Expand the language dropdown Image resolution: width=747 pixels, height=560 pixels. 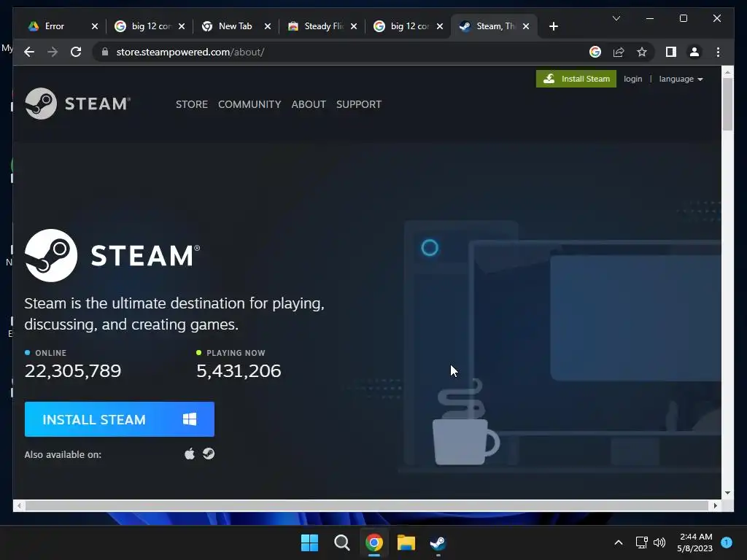click(681, 79)
